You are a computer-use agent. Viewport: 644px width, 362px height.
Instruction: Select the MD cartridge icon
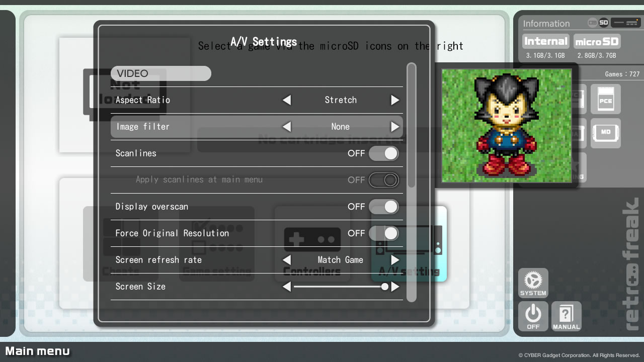point(605,133)
